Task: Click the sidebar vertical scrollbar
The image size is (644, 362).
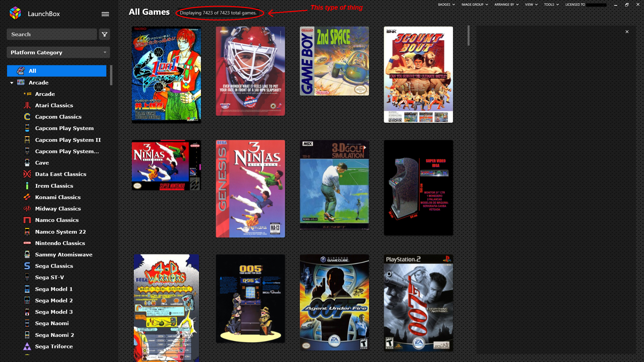Action: (111, 75)
